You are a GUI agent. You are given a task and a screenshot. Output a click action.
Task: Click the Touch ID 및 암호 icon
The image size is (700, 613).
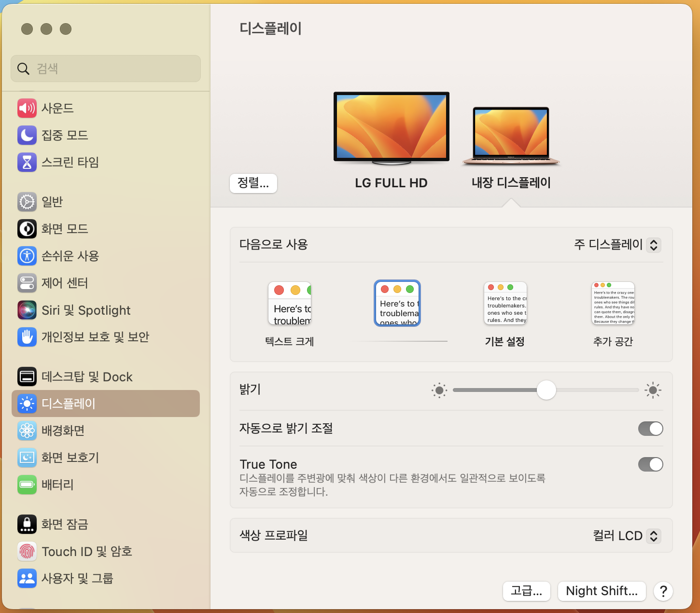pyautogui.click(x=27, y=551)
